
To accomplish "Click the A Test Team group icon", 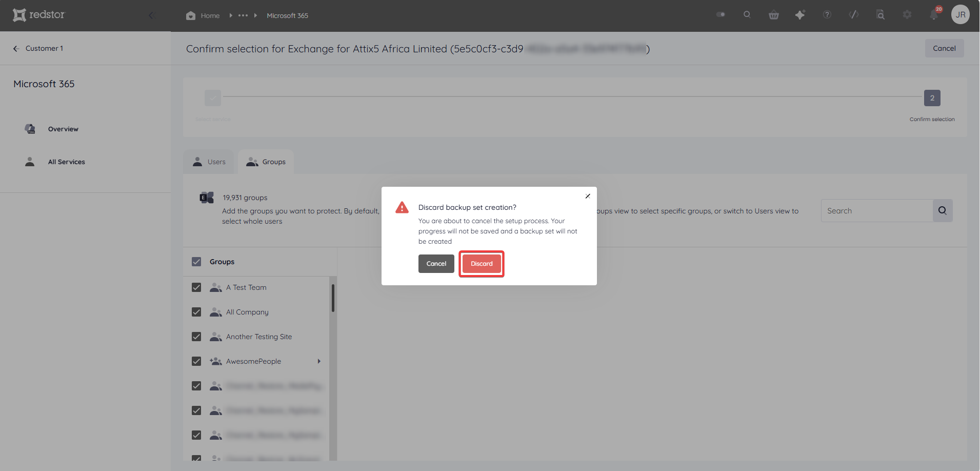I will click(x=216, y=287).
